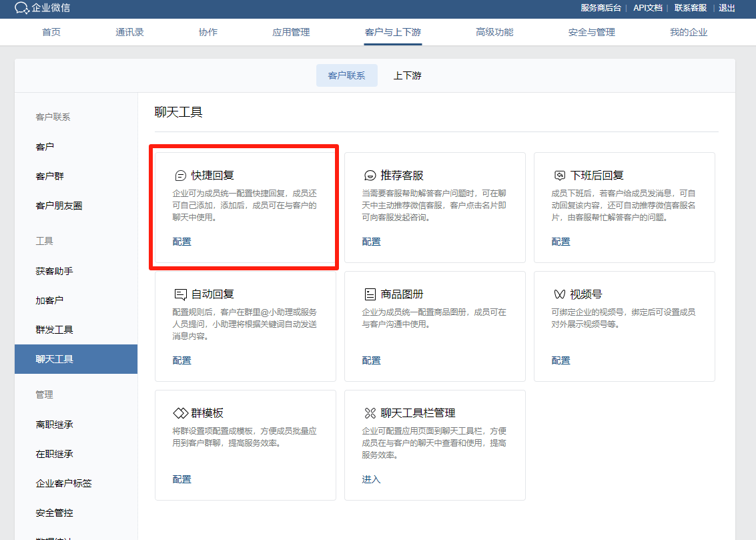Go to 应用管理 in navigation bar

click(x=291, y=32)
